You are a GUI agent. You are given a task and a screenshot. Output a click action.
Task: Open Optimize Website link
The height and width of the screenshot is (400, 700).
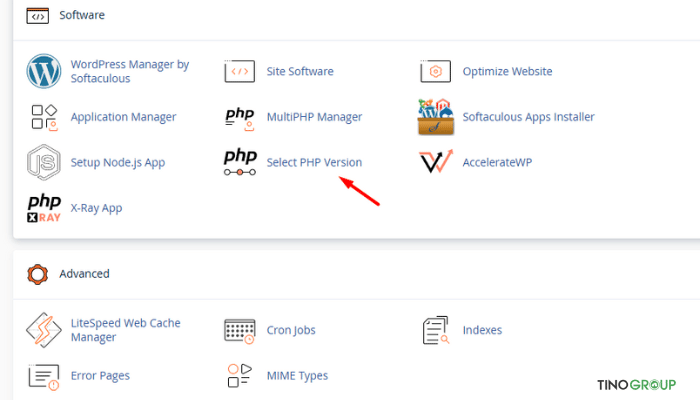[x=507, y=71]
